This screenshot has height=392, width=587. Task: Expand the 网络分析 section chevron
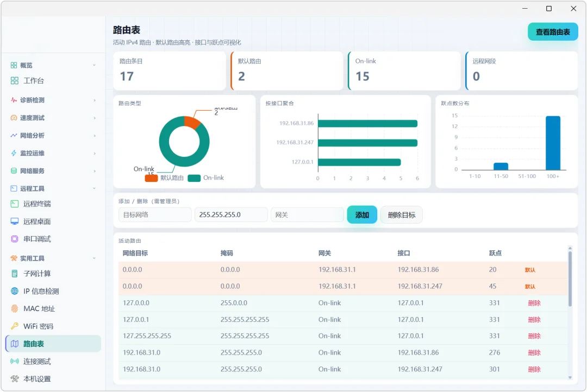pyautogui.click(x=95, y=135)
